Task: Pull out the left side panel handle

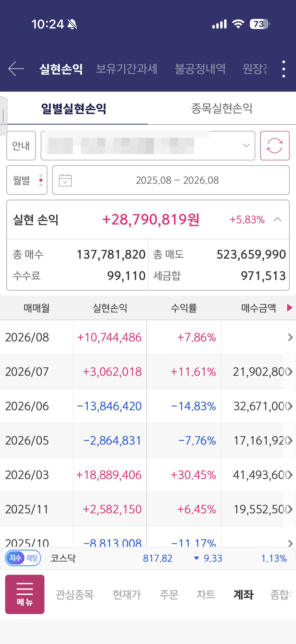Action: 3,116
